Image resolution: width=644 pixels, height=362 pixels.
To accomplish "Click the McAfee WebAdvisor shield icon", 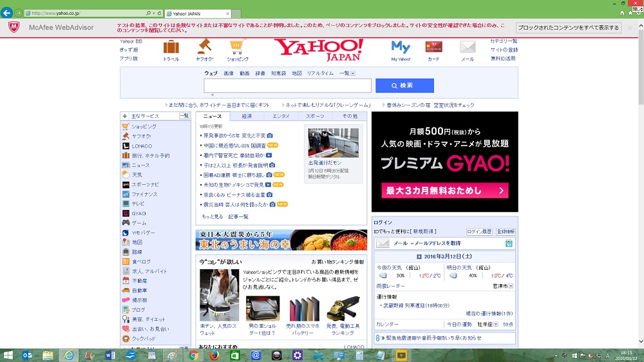I will [x=14, y=28].
